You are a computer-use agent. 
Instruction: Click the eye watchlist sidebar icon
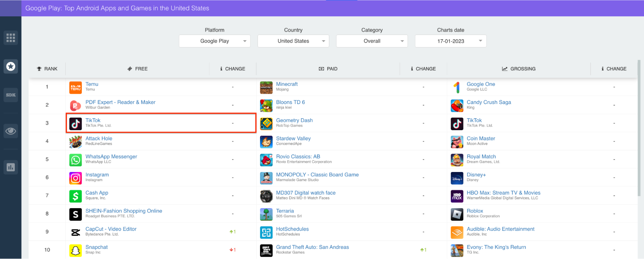11,131
